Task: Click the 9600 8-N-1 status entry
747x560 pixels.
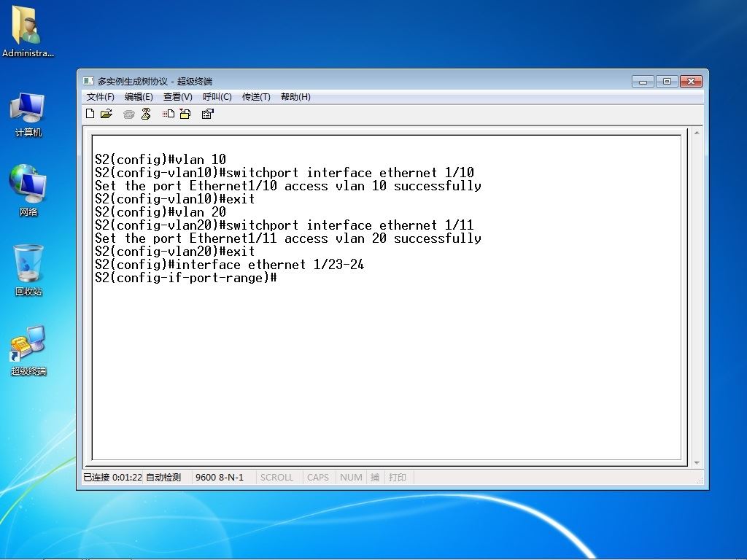Action: point(220,477)
